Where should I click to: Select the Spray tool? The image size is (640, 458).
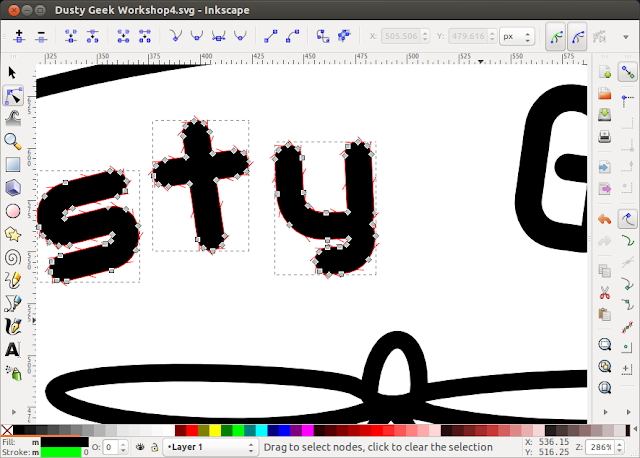[14, 373]
